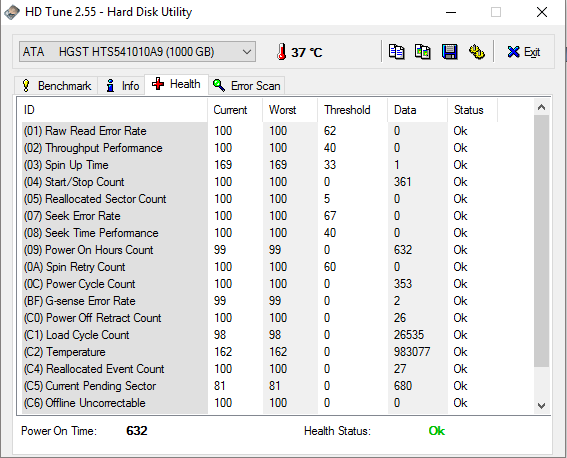Open the HGST HTS541010A9 drive dropdown
The width and height of the screenshot is (567, 458).
coord(137,52)
